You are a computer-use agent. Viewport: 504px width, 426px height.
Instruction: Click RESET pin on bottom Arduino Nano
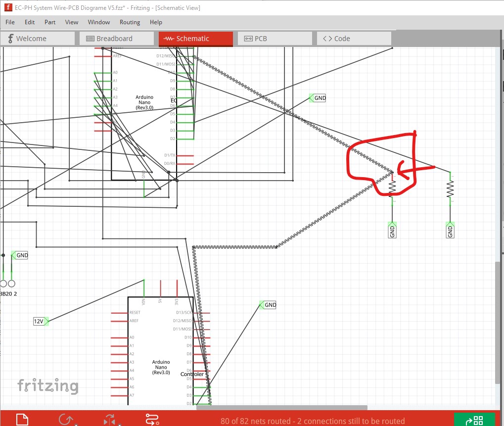(x=120, y=313)
